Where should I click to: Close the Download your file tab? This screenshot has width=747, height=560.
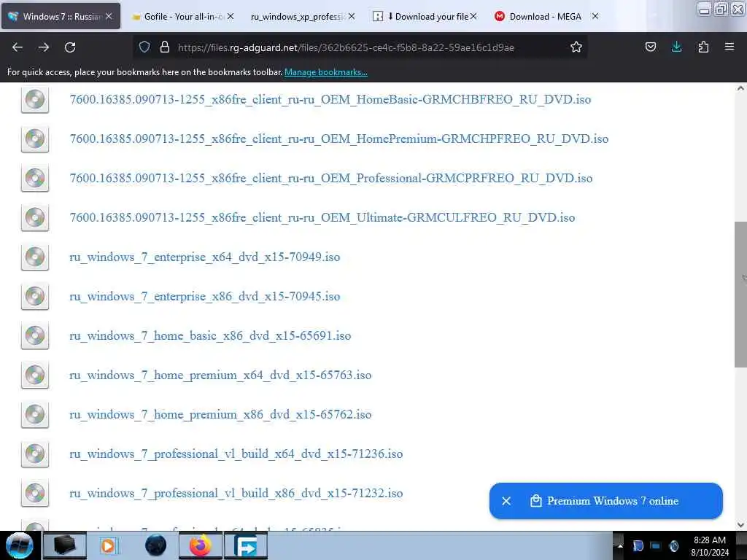(x=473, y=16)
